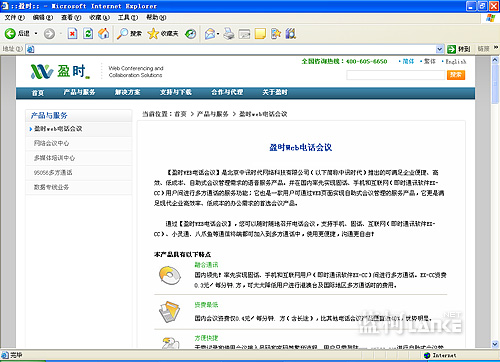The height and width of the screenshot is (362, 500).
Task: Go to the Home page icon
Action: pos(104,33)
